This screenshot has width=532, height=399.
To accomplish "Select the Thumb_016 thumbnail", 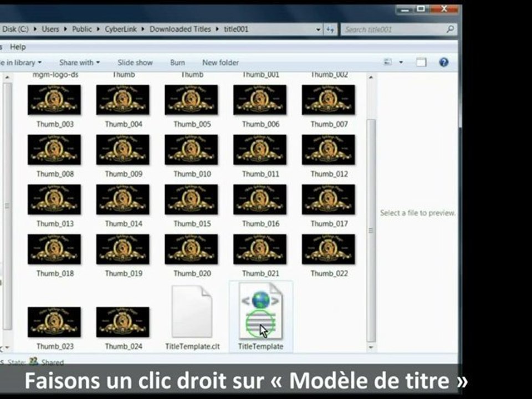I will pyautogui.click(x=260, y=199).
